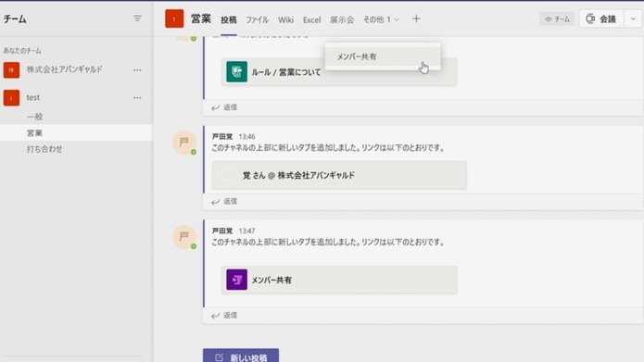The image size is (644, 362).
Task: Expand meeting options dropdown arrow
Action: pos(633,19)
